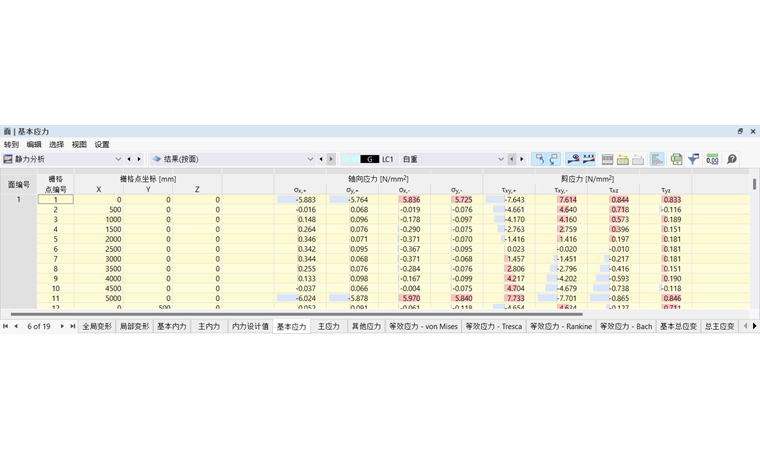Click the gray table rows layout icon
The width and height of the screenshot is (760, 460).
607,159
